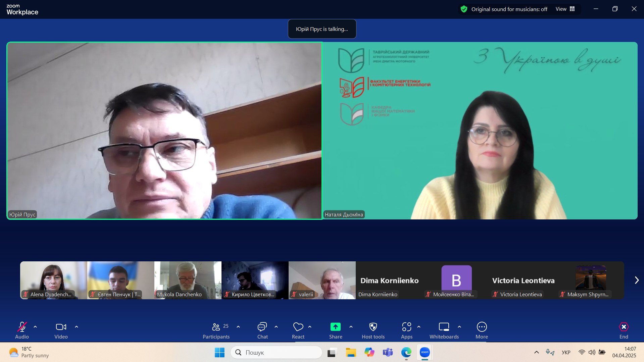Open the More options menu
Viewport: 644px width, 362px height.
482,330
